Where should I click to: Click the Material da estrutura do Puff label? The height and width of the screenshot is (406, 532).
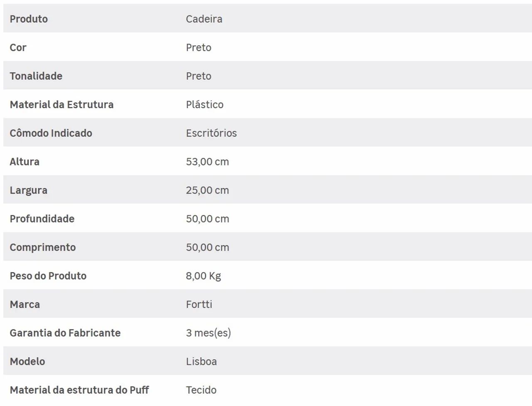79,390
